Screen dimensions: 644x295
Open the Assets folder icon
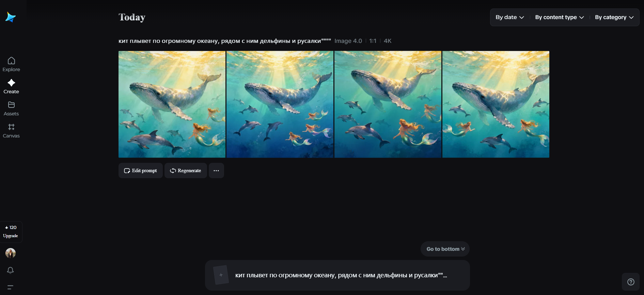pyautogui.click(x=11, y=105)
